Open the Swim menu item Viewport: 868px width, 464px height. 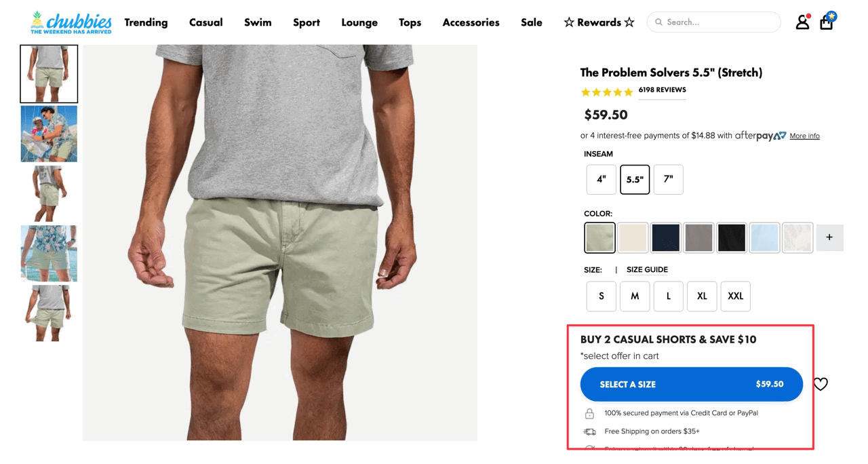tap(258, 22)
